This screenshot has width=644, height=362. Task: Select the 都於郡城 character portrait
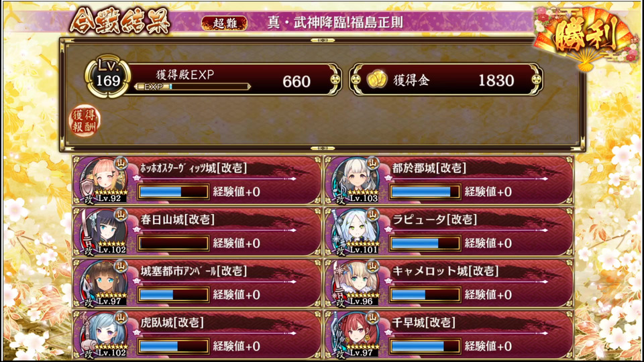pos(356,180)
